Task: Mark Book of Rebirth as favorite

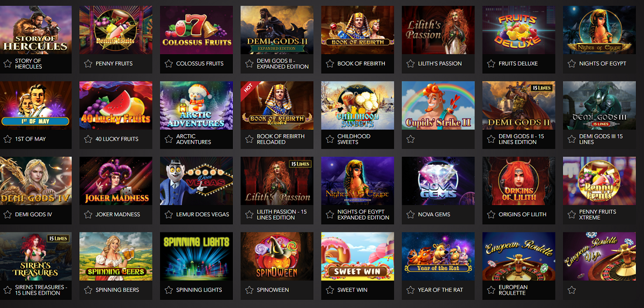Action: 330,63
